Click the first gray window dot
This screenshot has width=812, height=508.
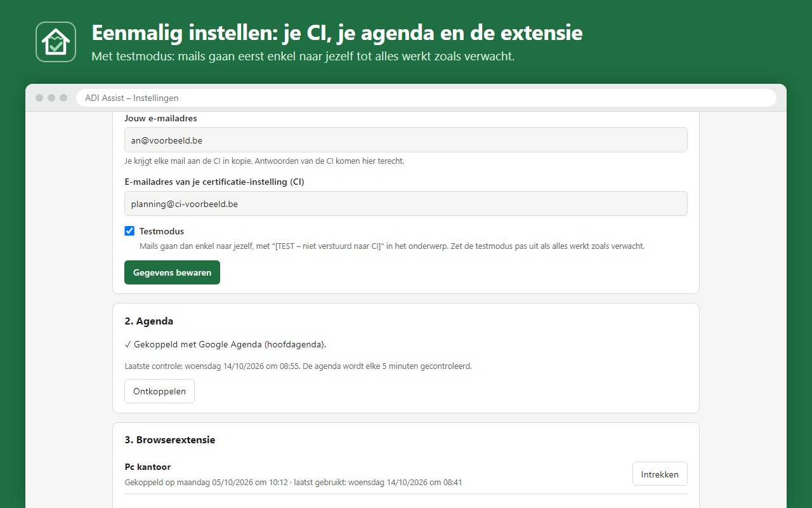tap(39, 98)
